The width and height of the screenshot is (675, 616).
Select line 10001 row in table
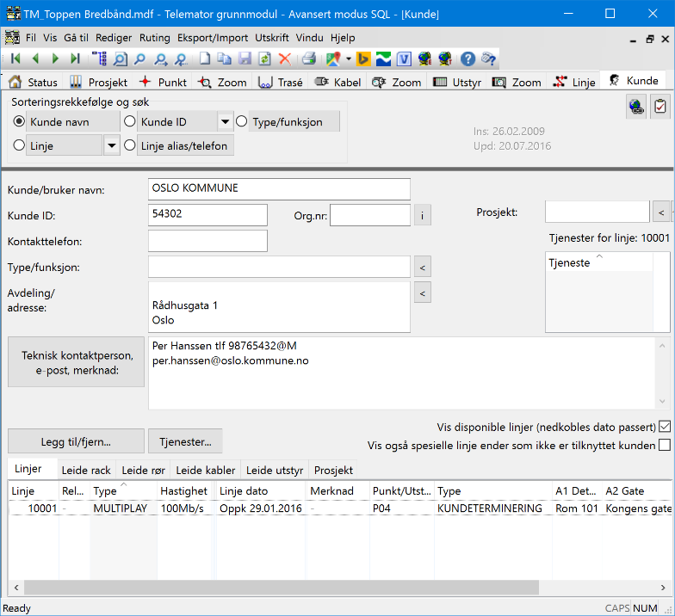coord(339,508)
